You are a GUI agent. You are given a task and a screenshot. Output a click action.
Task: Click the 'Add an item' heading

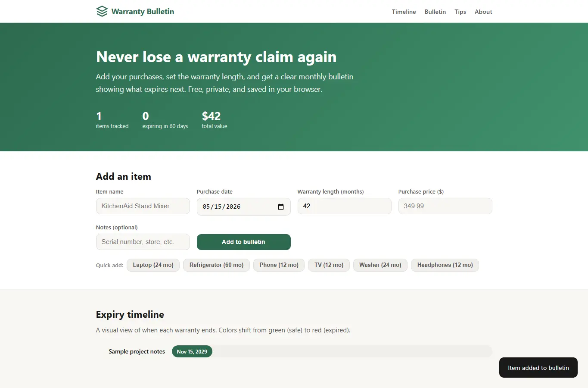point(123,176)
